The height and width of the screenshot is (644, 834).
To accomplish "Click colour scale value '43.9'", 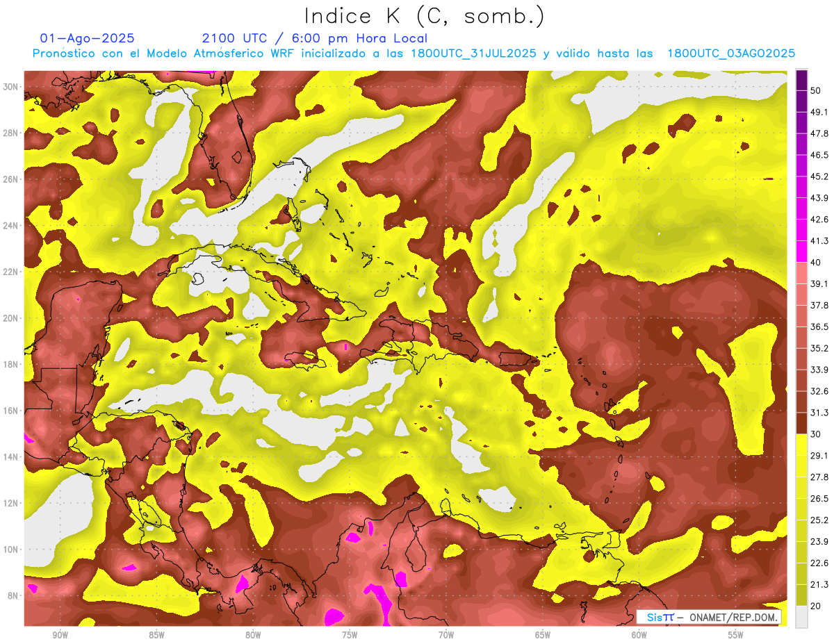I will point(819,198).
